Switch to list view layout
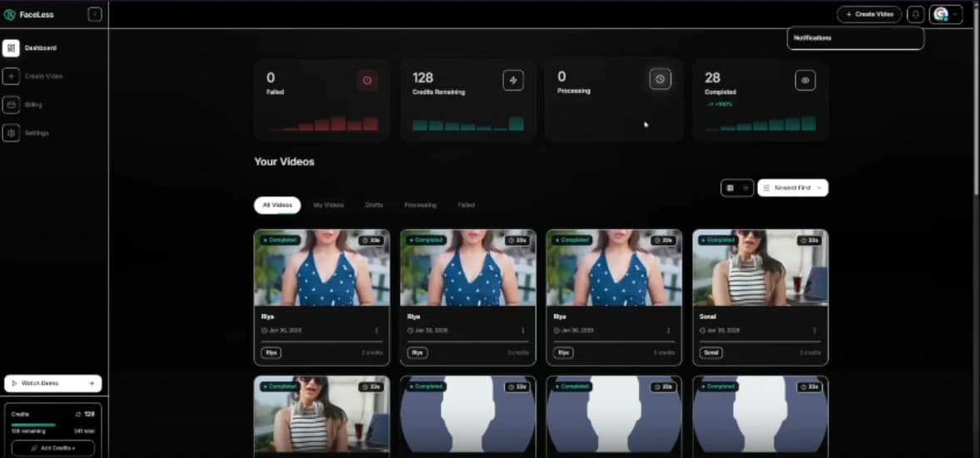 tap(745, 188)
